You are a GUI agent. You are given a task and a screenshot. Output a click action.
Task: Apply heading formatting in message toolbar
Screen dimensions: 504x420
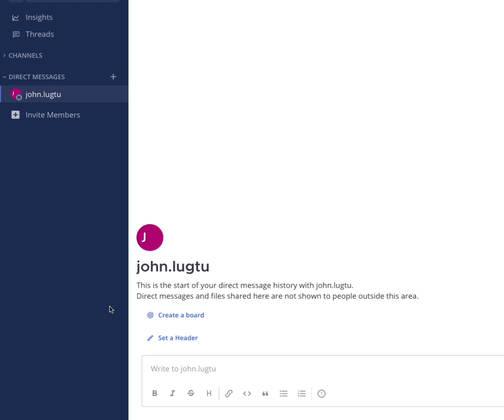[209, 393]
